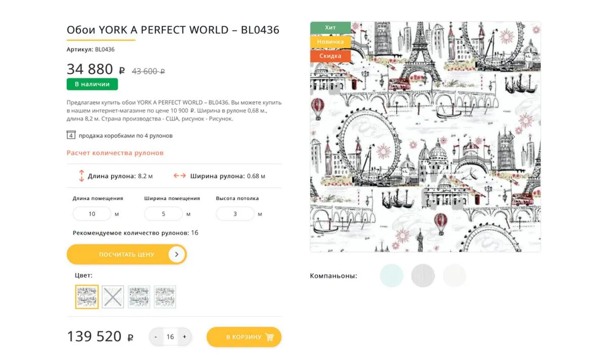Click the arrow icon on Посчитать цену
Screen dimensions: 607x364
click(177, 254)
